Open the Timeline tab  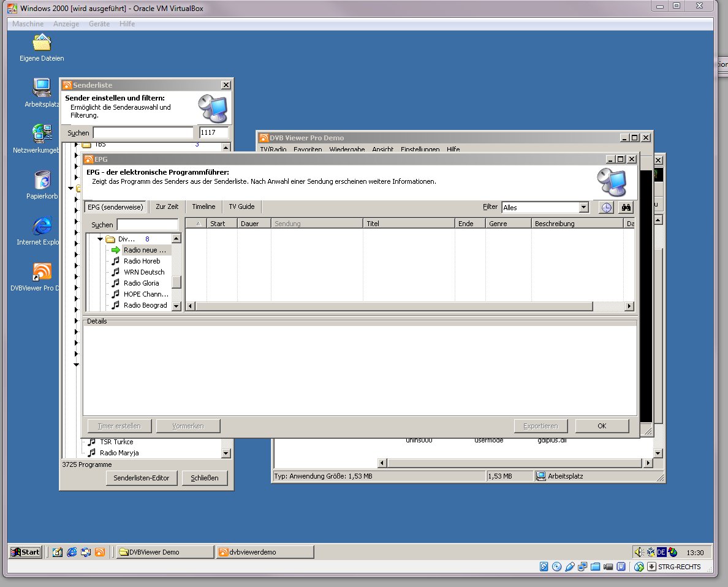click(x=204, y=206)
